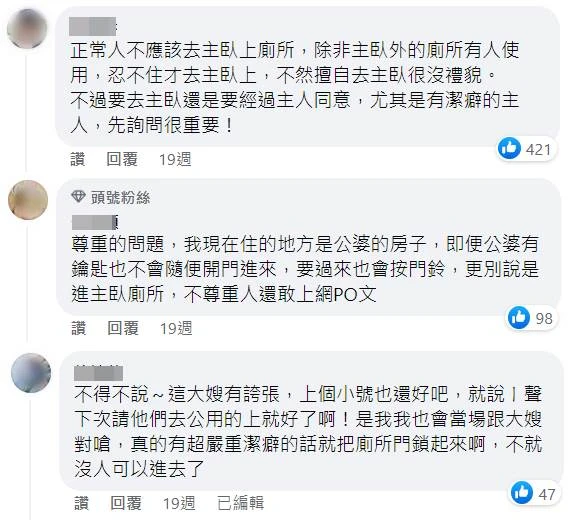
Task: Like the first comment via 讚
Action: [x=78, y=160]
